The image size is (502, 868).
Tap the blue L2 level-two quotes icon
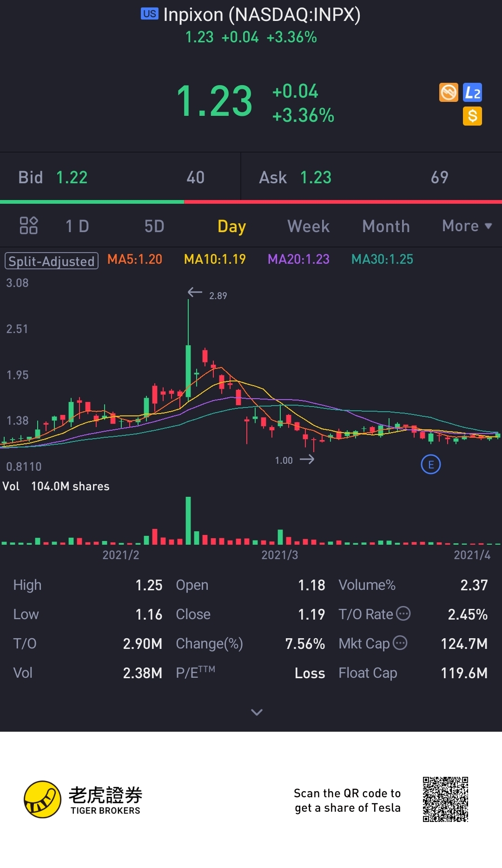tap(473, 92)
